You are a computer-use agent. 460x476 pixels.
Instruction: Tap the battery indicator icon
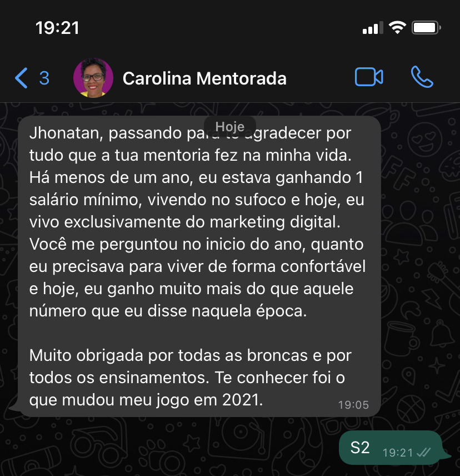[x=426, y=28]
